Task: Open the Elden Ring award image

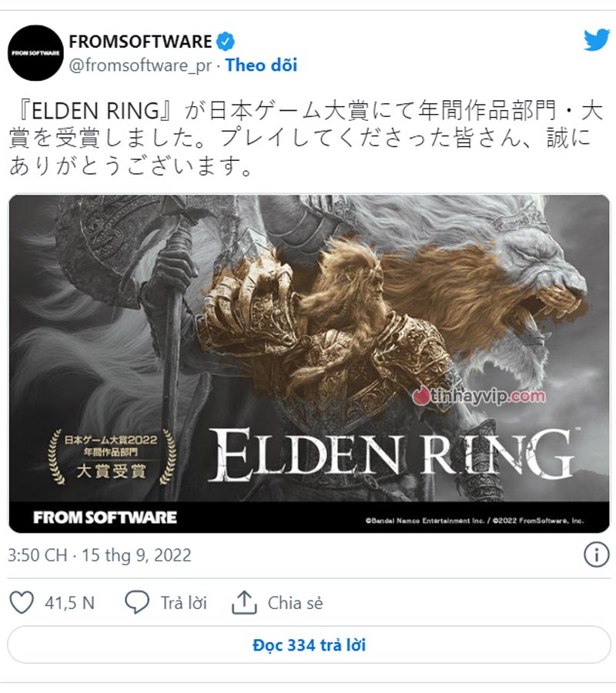Action: [309, 363]
